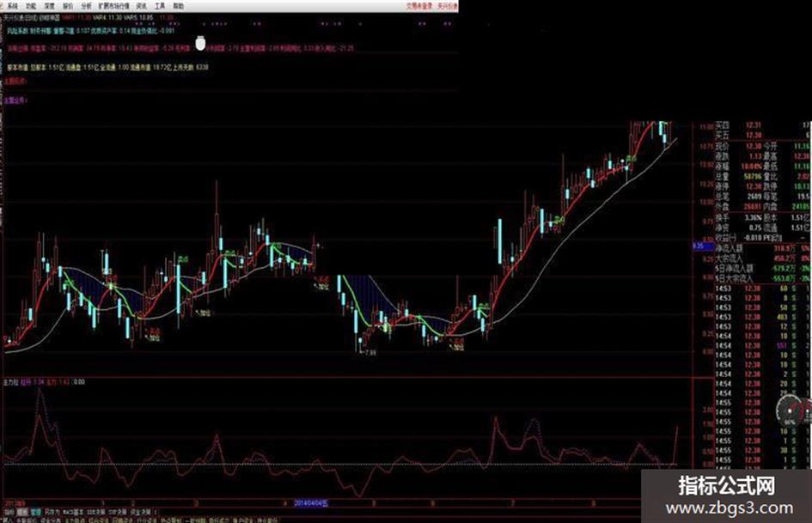Click the speedometer gauge icon in the tick list
812x523 pixels.
pyautogui.click(x=791, y=410)
